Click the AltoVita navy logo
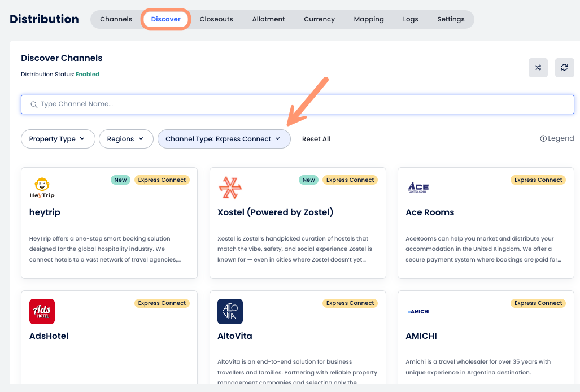This screenshot has width=580, height=392. click(x=230, y=311)
